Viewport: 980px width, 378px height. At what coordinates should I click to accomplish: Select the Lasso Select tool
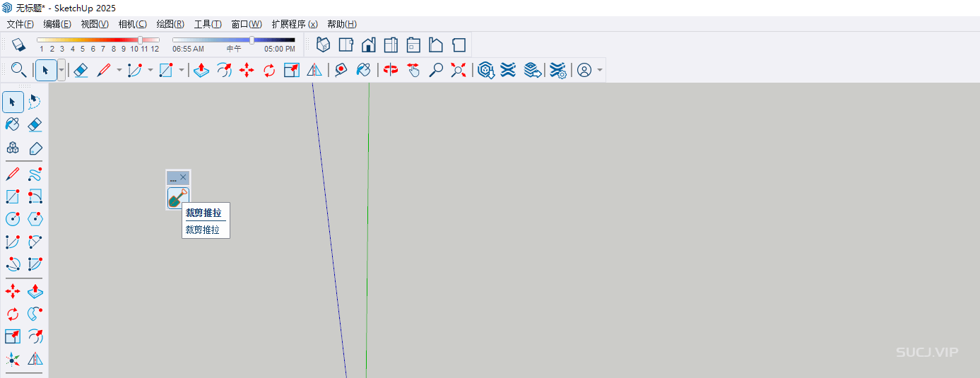click(35, 102)
